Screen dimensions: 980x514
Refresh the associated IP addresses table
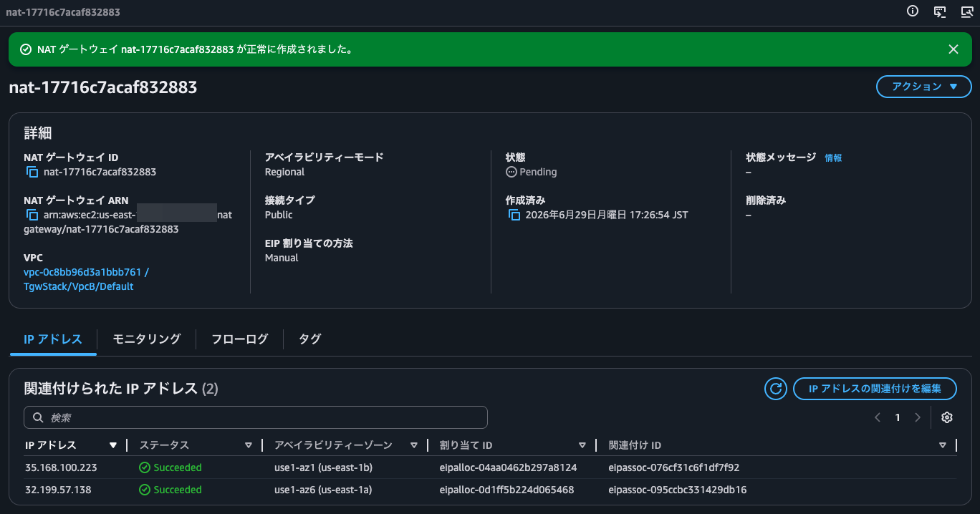pyautogui.click(x=776, y=389)
